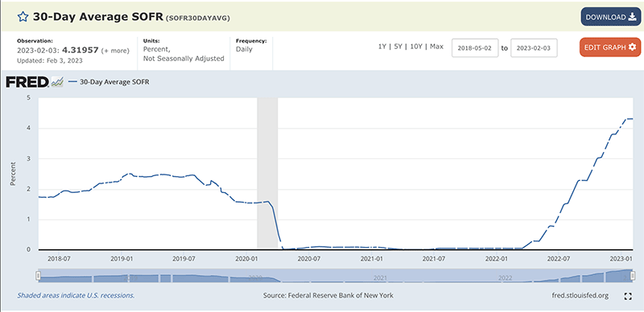Screen dimensions: 644x312
Task: Click the end date field 2023-02-03
Action: (x=534, y=48)
